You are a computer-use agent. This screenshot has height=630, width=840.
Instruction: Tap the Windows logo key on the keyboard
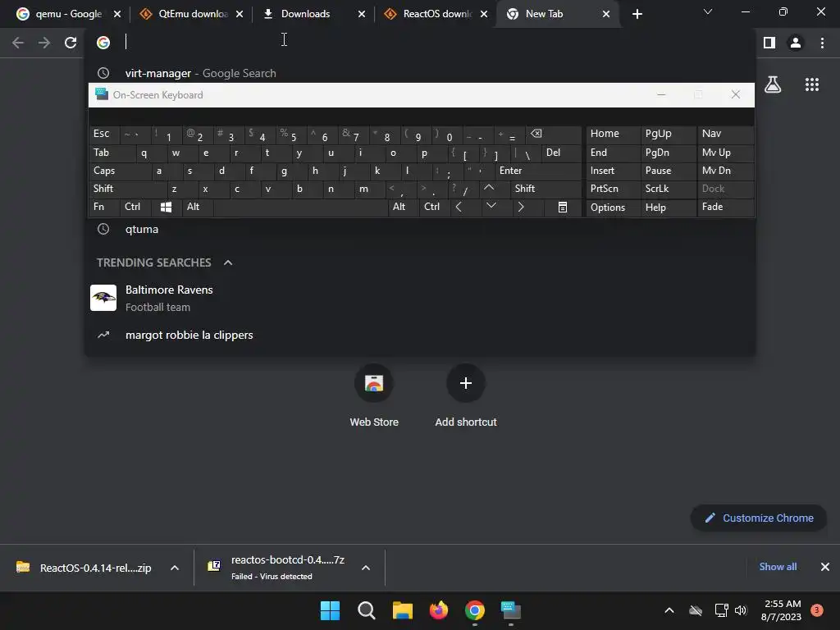tap(167, 207)
